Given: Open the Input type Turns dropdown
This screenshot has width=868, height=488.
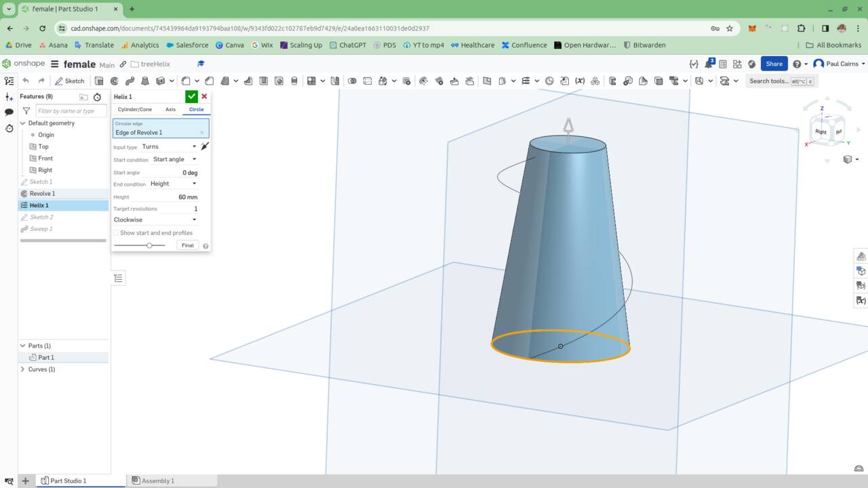Looking at the screenshot, I should point(169,146).
